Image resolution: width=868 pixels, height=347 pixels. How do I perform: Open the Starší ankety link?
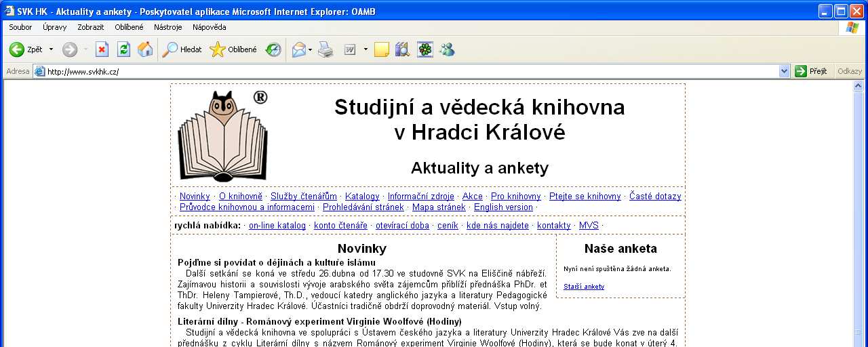(x=584, y=287)
